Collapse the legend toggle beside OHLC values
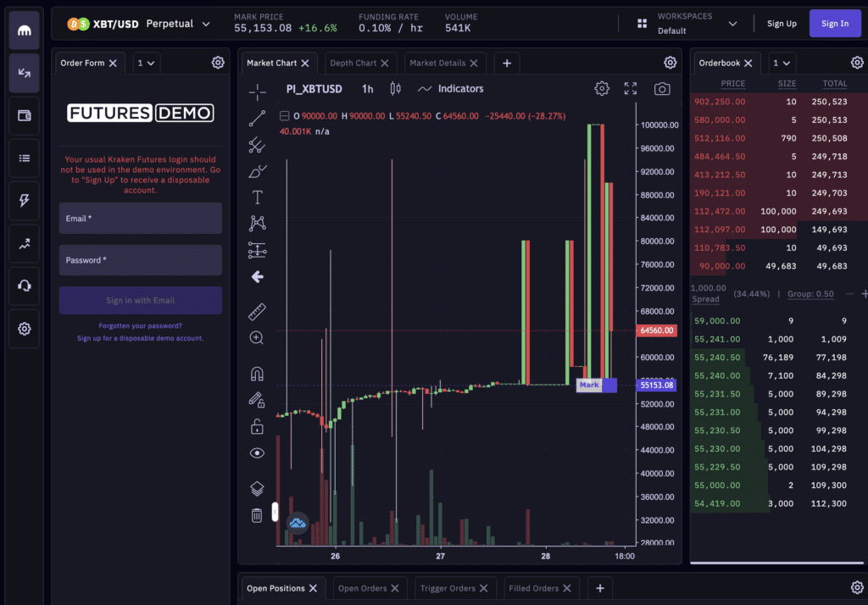This screenshot has width=868, height=605. (x=284, y=116)
